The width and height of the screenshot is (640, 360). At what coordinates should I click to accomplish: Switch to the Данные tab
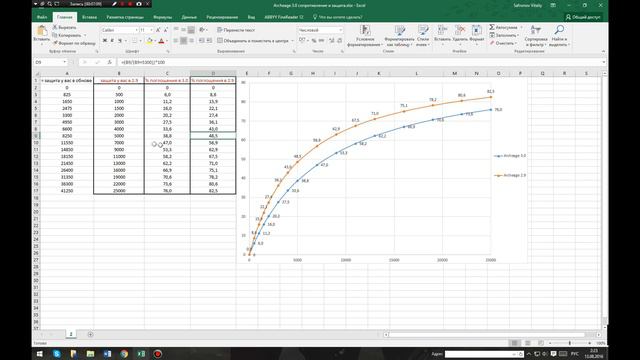point(189,17)
